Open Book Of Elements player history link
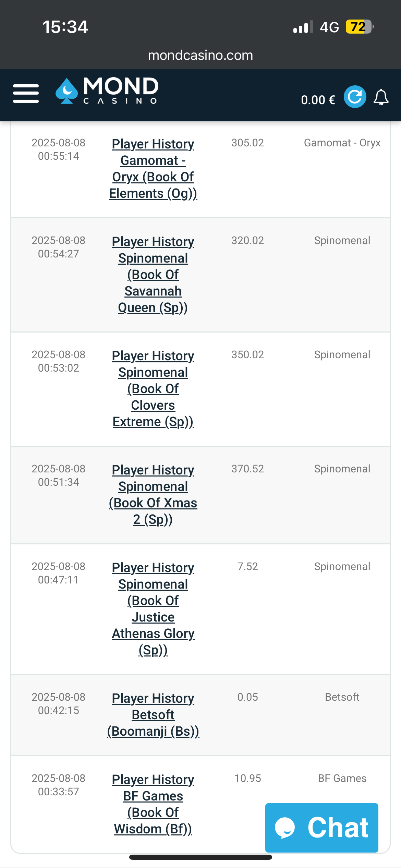This screenshot has height=868, width=401. tap(153, 169)
